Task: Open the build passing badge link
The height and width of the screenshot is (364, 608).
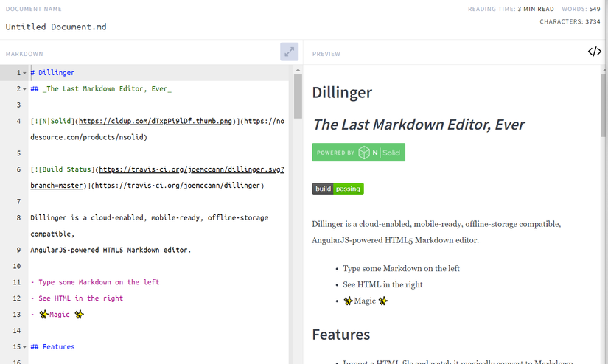Action: pos(338,189)
